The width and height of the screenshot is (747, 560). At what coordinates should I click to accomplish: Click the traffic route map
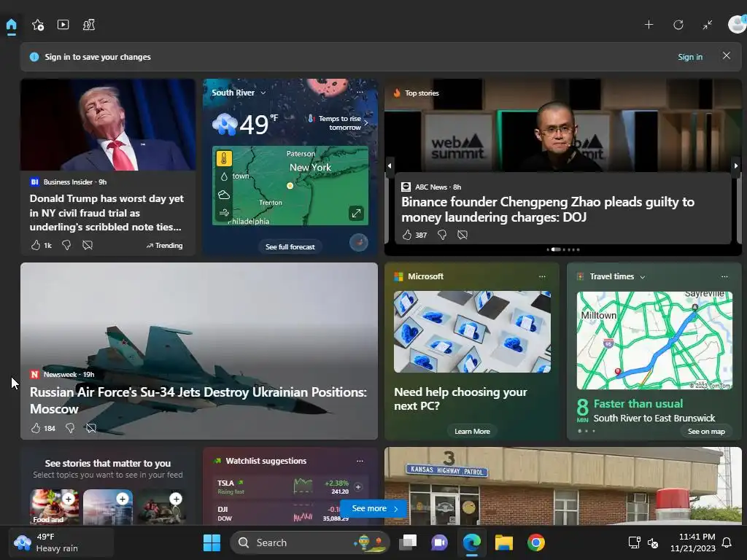point(654,341)
